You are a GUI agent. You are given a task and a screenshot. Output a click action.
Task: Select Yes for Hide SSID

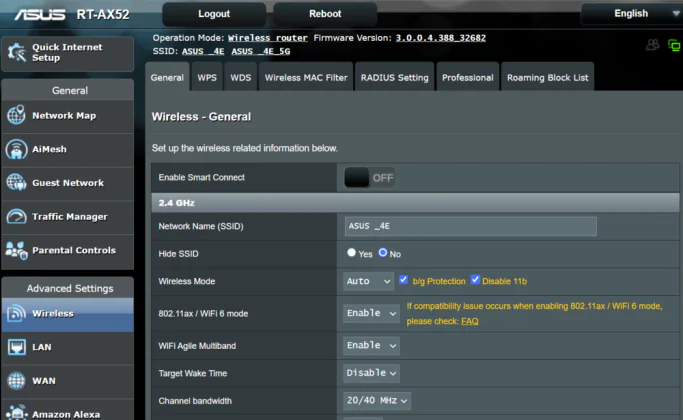coord(352,253)
